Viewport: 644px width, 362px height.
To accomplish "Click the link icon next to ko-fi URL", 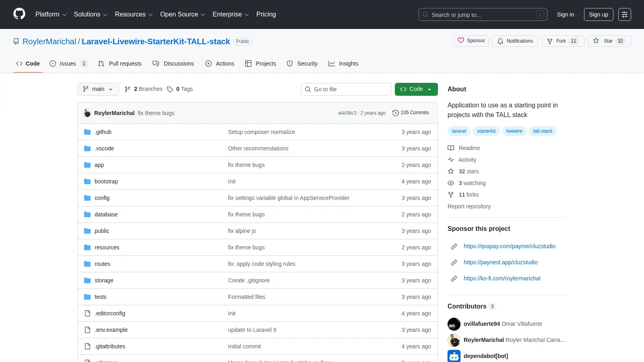I will 454,278.
